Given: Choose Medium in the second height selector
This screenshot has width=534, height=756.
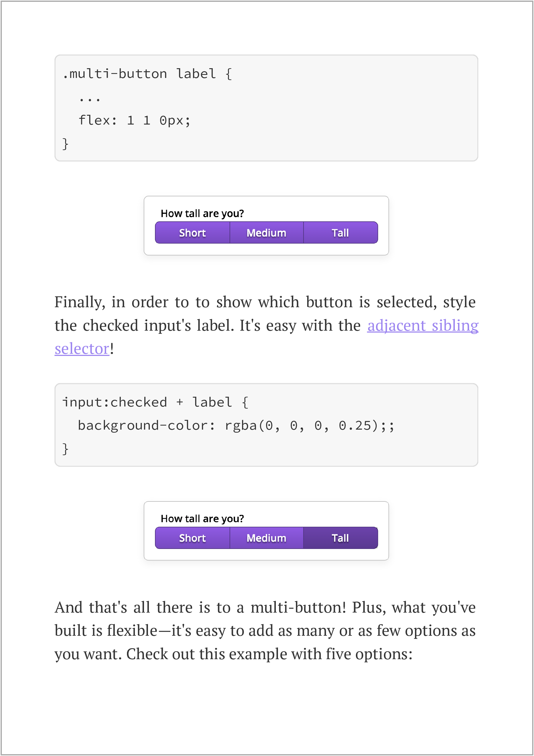Looking at the screenshot, I should (266, 538).
